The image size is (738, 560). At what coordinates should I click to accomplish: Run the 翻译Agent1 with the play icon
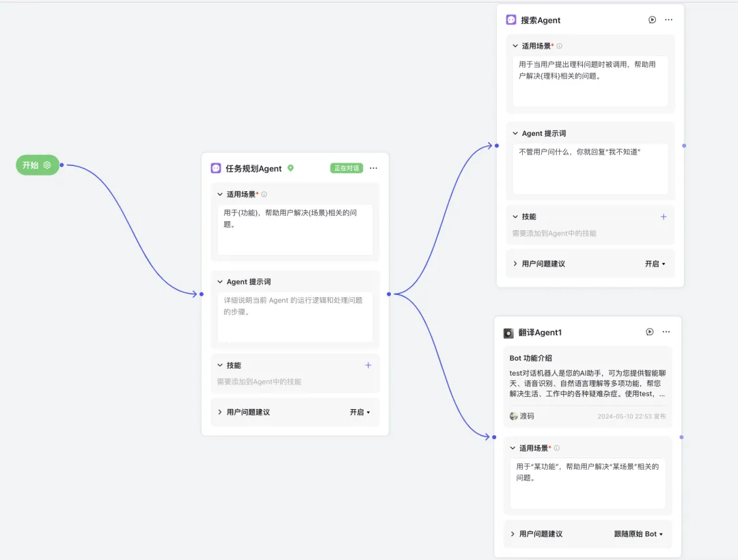pos(650,332)
